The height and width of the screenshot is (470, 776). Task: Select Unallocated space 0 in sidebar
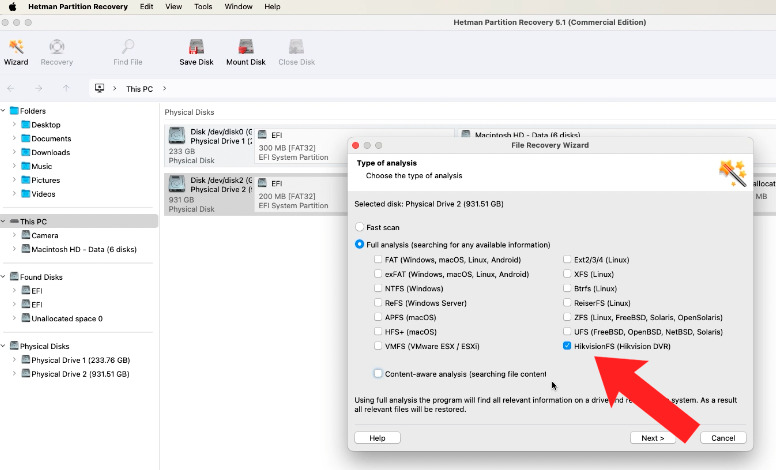coord(62,319)
